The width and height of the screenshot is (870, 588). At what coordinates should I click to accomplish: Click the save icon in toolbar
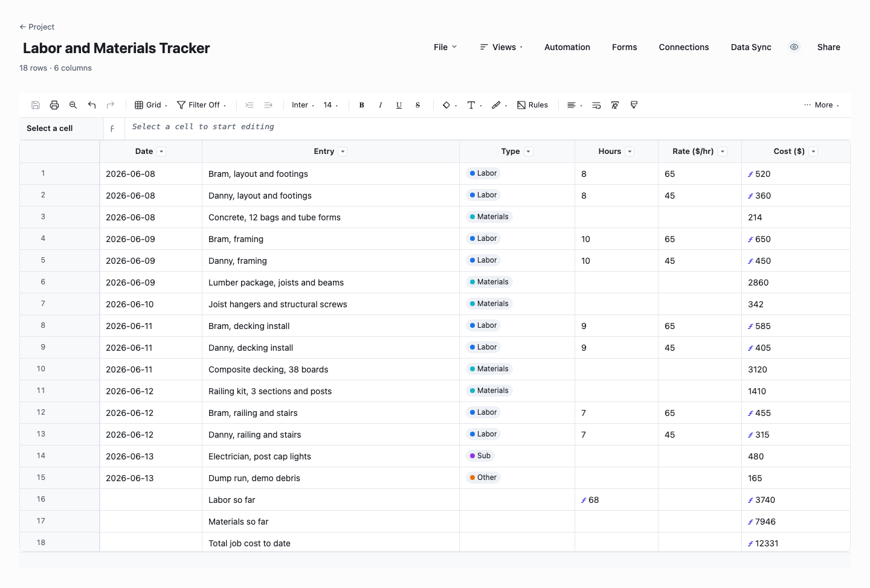[x=36, y=105]
